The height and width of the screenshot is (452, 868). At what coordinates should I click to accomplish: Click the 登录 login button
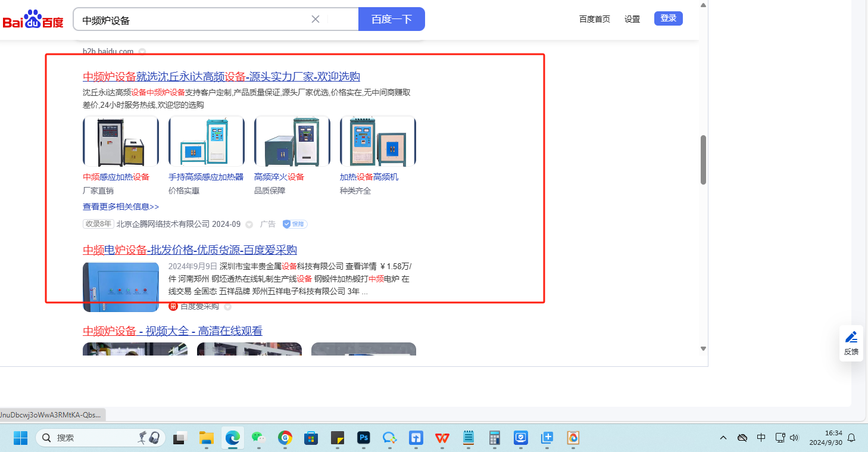click(x=668, y=18)
